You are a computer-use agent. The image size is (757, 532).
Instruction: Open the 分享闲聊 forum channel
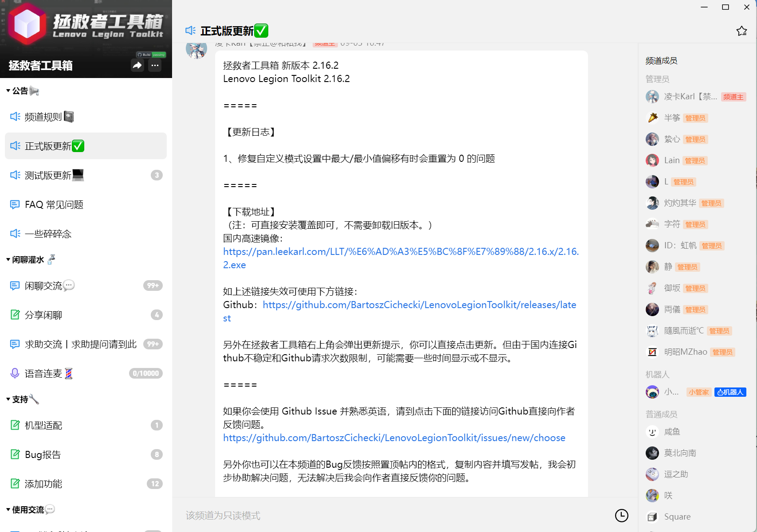pos(86,315)
